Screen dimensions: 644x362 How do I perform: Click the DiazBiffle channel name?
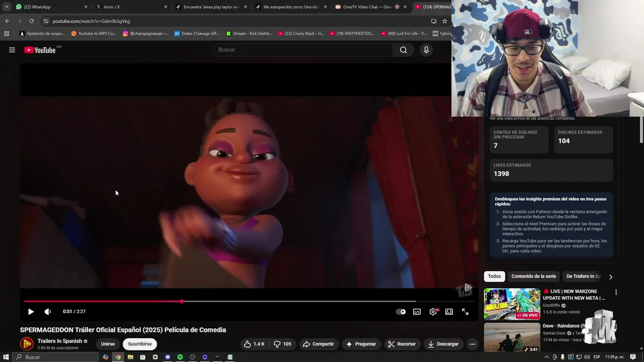pyautogui.click(x=551, y=305)
